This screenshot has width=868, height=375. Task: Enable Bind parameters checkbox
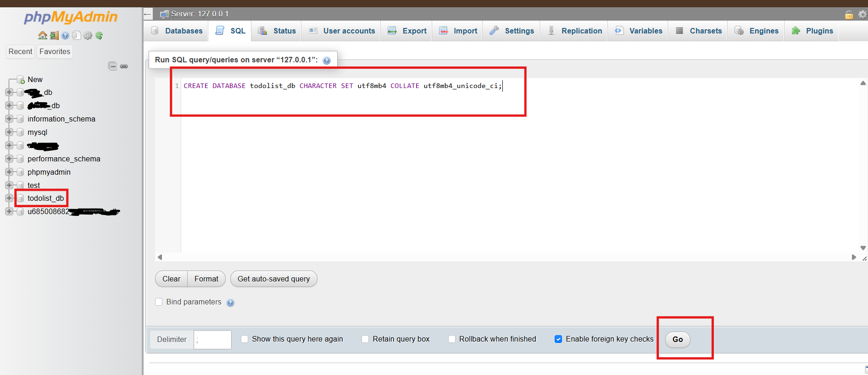point(159,302)
